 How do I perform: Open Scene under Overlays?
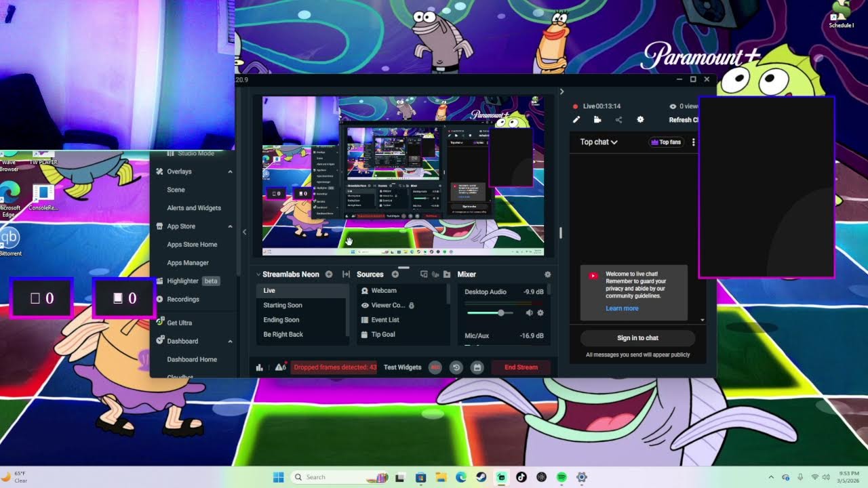(x=176, y=190)
